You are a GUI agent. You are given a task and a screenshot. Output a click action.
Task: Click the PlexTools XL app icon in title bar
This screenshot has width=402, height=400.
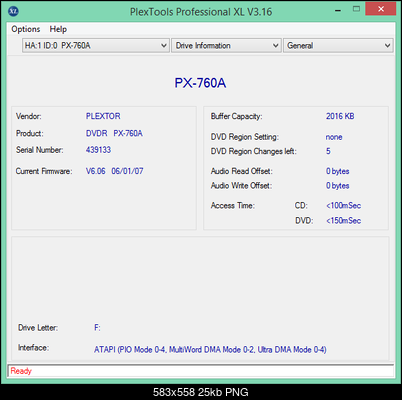click(x=13, y=11)
